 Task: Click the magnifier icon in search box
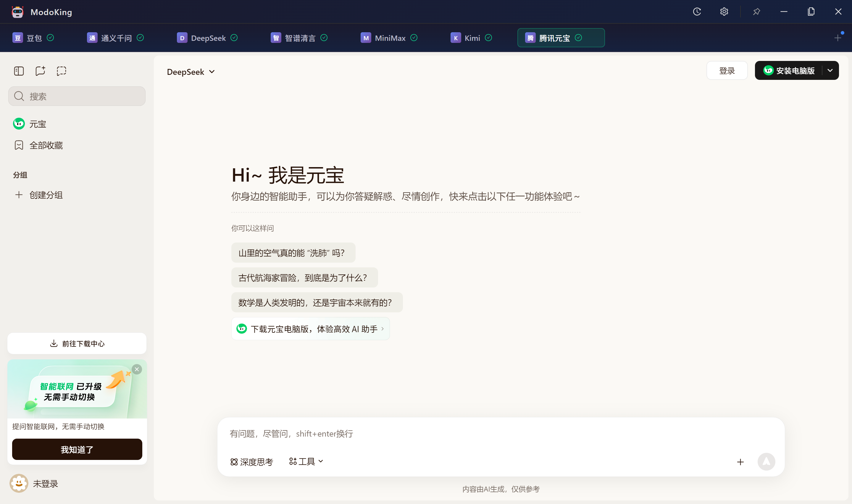pyautogui.click(x=19, y=96)
